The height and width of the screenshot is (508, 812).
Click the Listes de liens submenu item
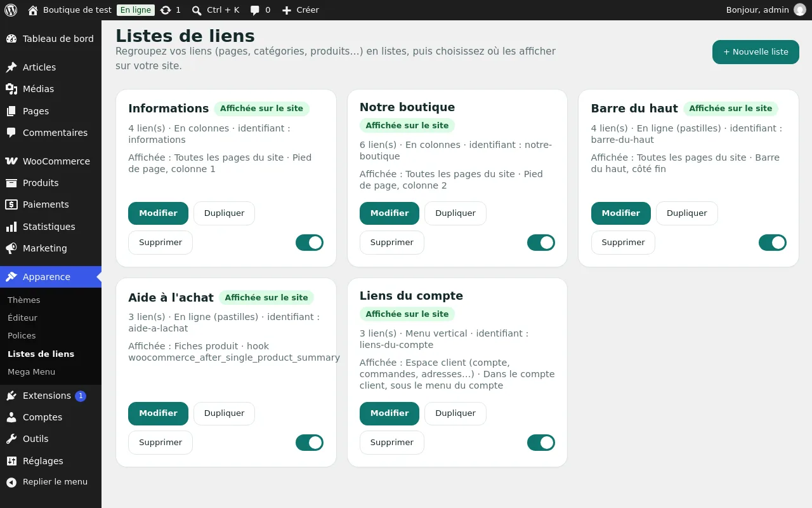tap(41, 354)
